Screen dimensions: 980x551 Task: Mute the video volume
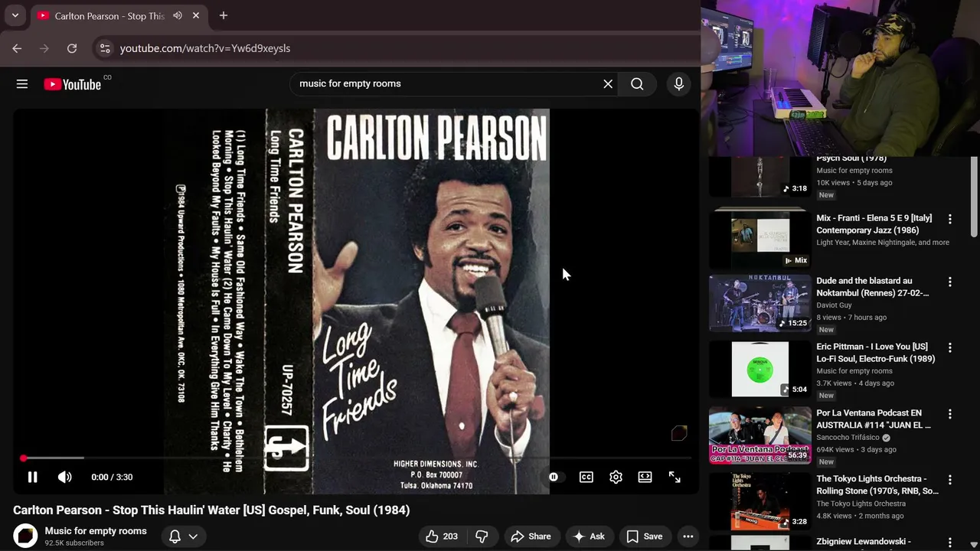coord(65,477)
